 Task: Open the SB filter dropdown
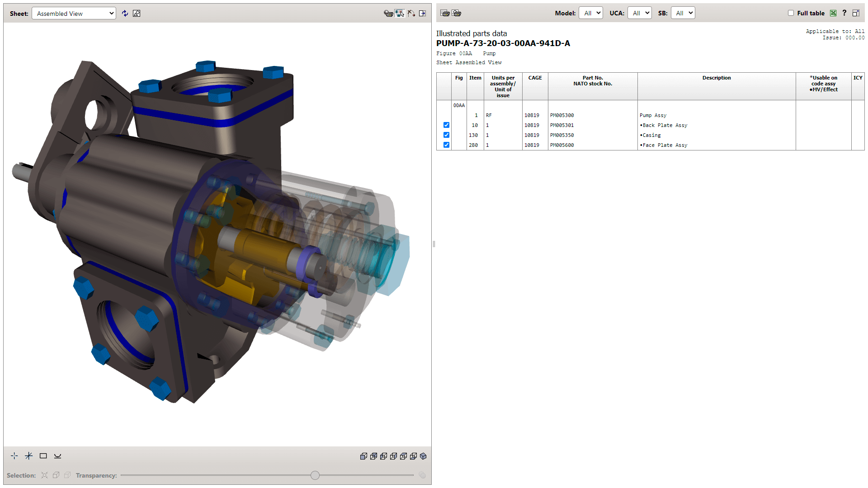click(683, 13)
